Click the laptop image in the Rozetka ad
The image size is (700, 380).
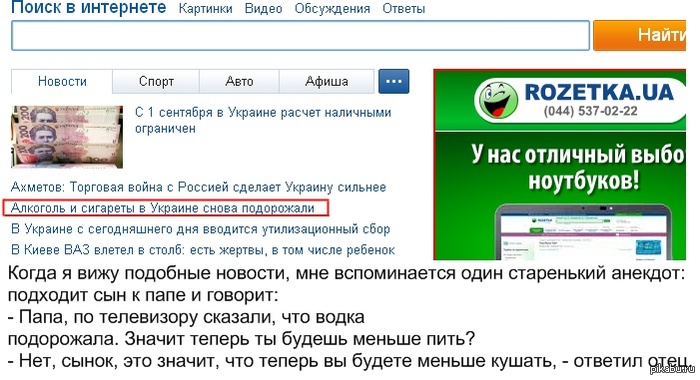582,231
